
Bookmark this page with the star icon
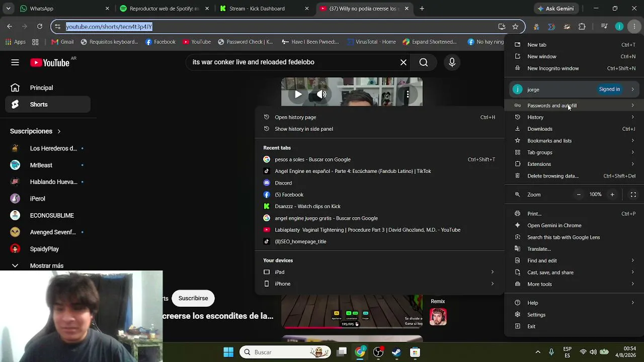pos(515,26)
